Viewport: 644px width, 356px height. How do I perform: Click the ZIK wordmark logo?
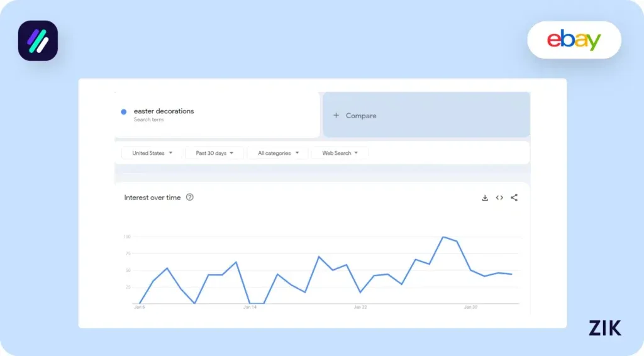(x=604, y=328)
